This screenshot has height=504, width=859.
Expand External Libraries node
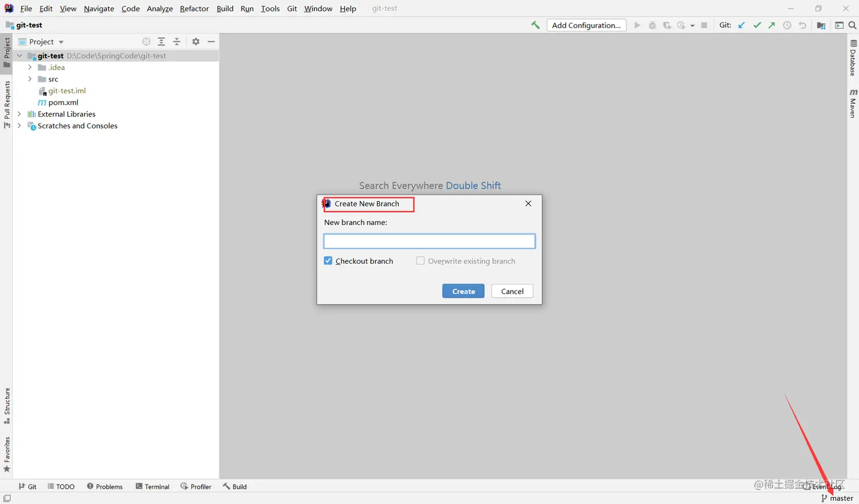(20, 114)
